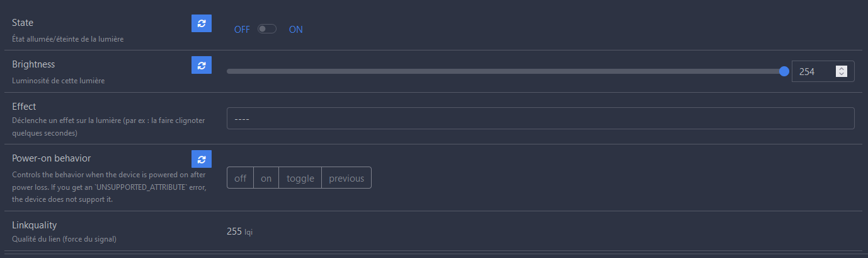The image size is (868, 258).
Task: Decrease Brightness with the stepper down arrow
Action: [x=842, y=74]
